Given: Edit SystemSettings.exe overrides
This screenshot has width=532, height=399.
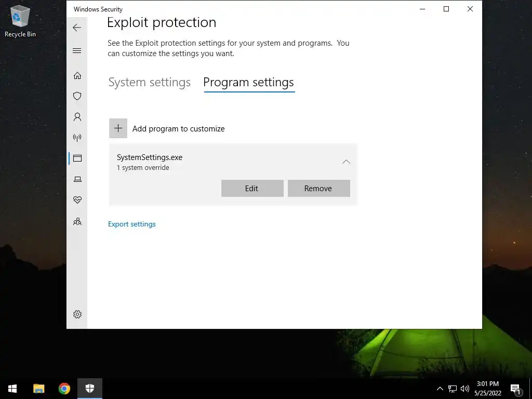Looking at the screenshot, I should [x=252, y=188].
